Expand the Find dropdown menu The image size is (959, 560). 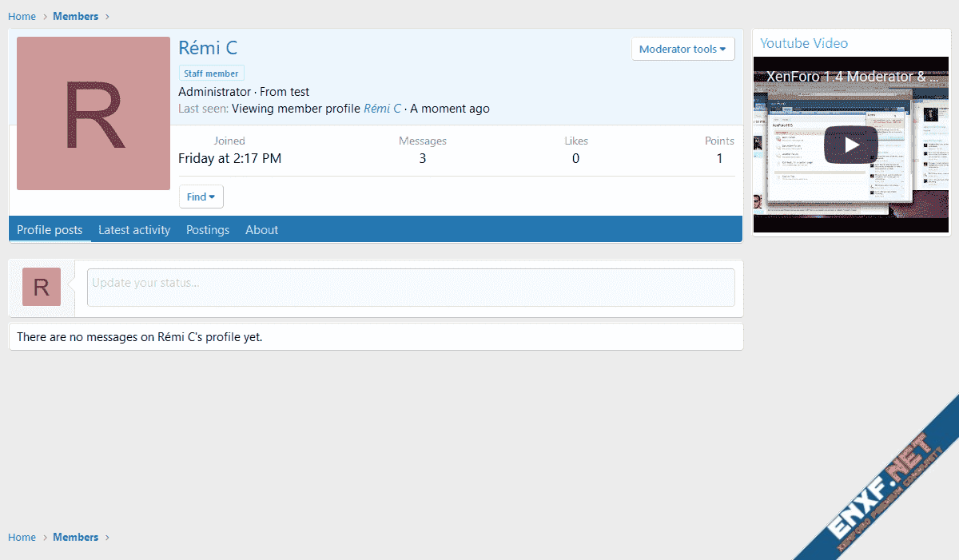[201, 197]
